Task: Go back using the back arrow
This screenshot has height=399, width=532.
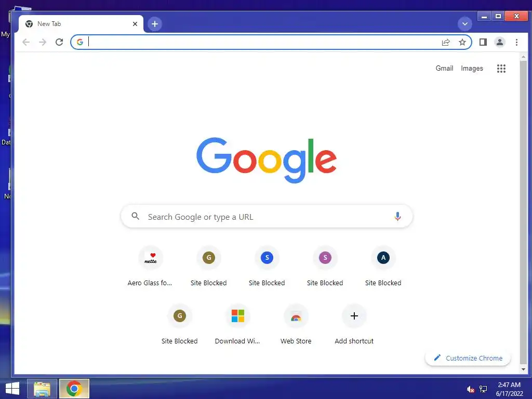Action: 26,42
